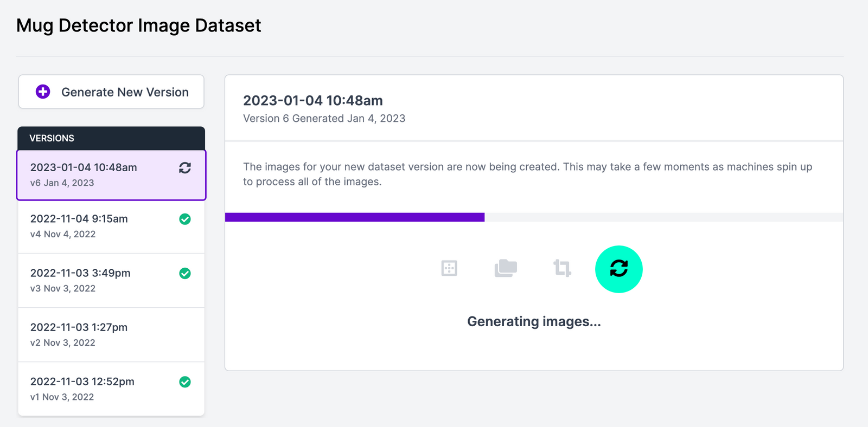
Task: Click the purple plus icon
Action: click(x=43, y=92)
